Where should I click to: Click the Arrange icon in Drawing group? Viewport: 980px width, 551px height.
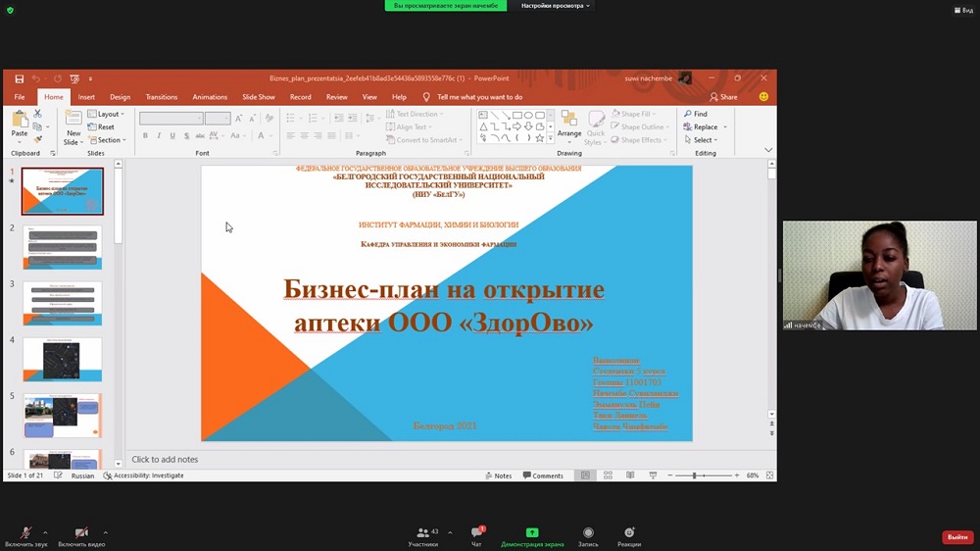click(x=569, y=123)
